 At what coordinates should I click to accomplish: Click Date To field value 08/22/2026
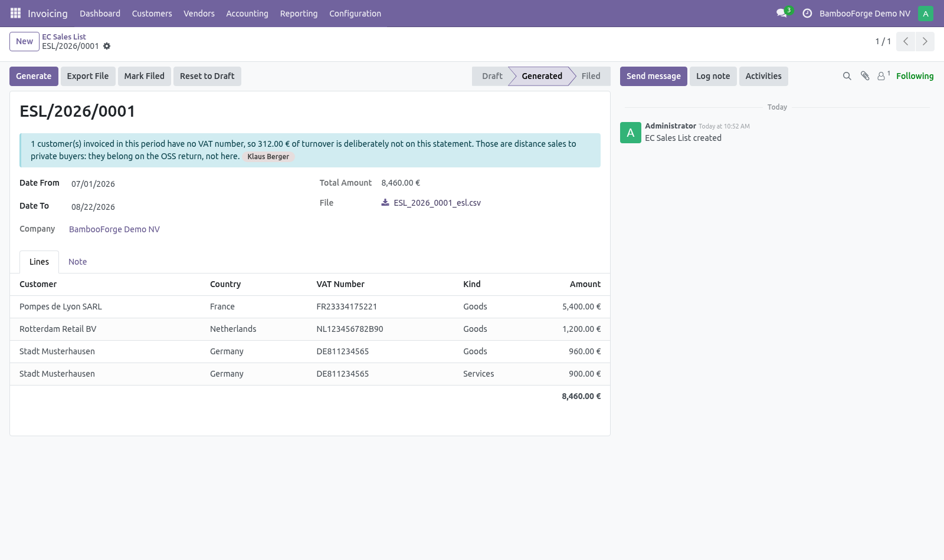coord(93,207)
